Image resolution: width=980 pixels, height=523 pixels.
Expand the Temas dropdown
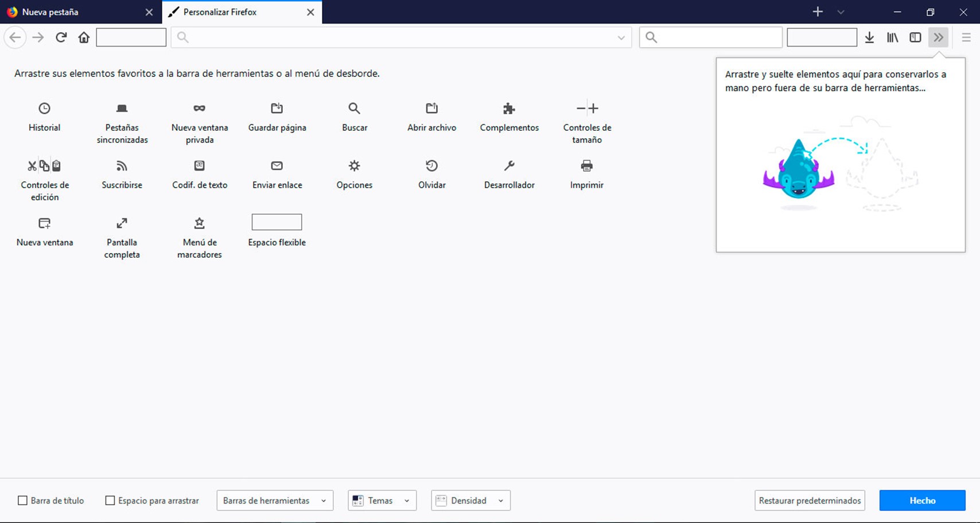(x=382, y=501)
